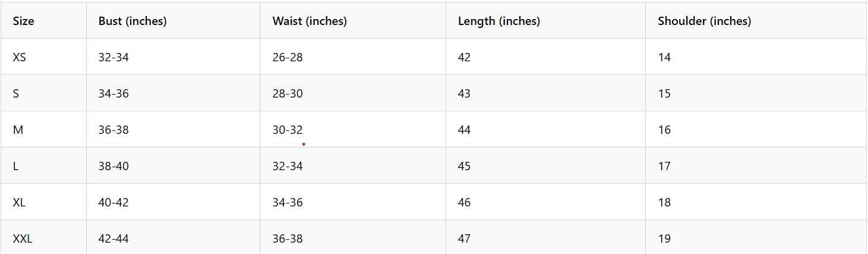Select the Shoulder (inches) header cell
The height and width of the screenshot is (254, 868).
[704, 21]
